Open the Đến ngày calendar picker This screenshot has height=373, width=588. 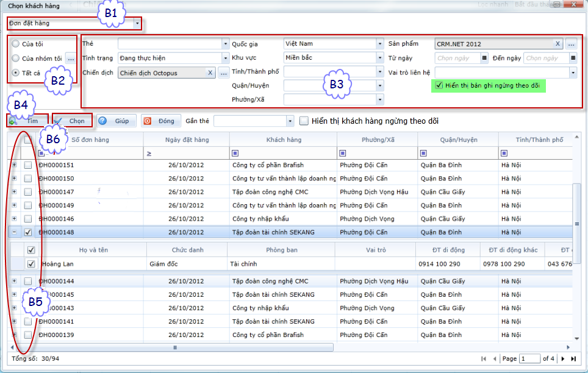[573, 59]
